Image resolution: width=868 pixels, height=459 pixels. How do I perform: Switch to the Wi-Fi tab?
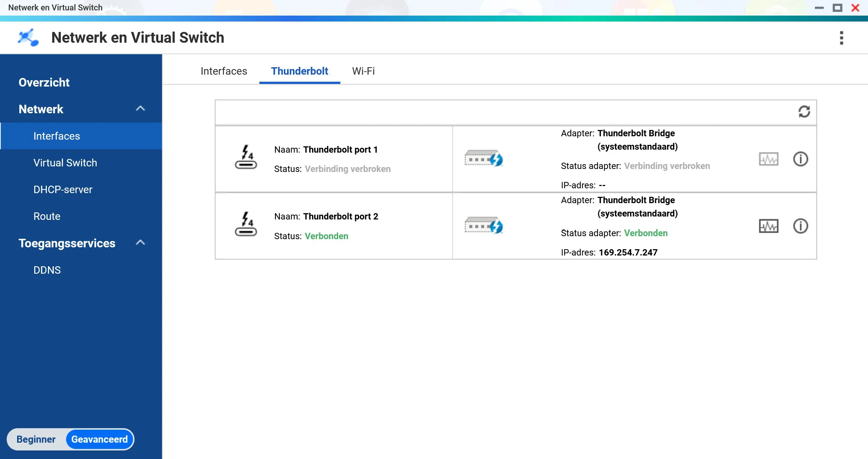pos(363,71)
